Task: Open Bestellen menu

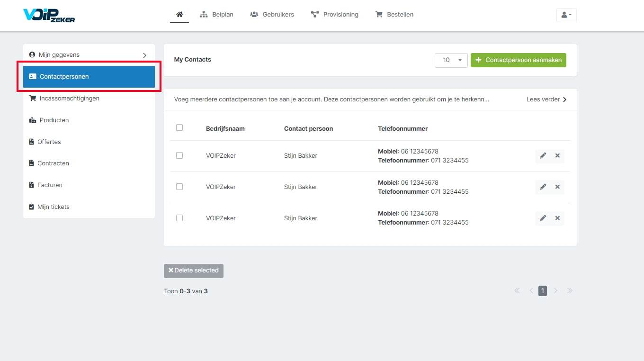Action: pyautogui.click(x=394, y=14)
